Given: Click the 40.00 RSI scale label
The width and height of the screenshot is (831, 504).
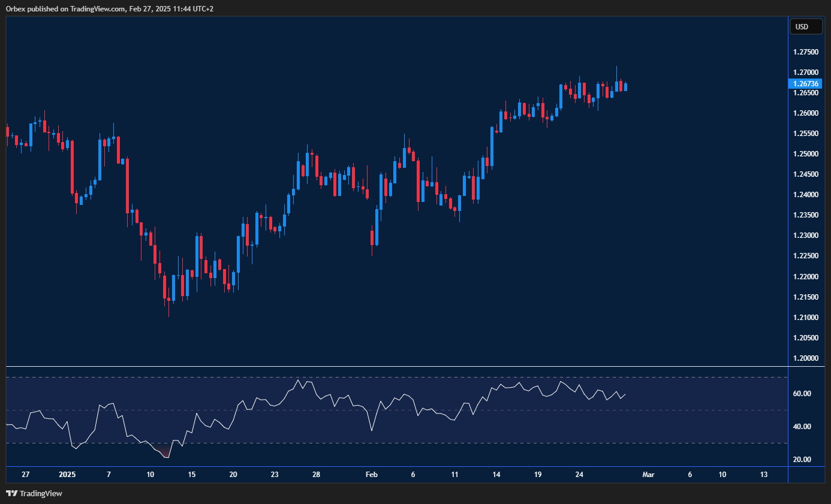Looking at the screenshot, I should click(802, 427).
